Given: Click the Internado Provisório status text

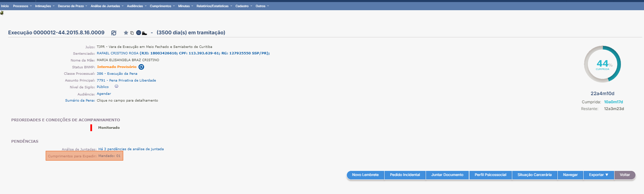Looking at the screenshot, I should coord(117,67).
